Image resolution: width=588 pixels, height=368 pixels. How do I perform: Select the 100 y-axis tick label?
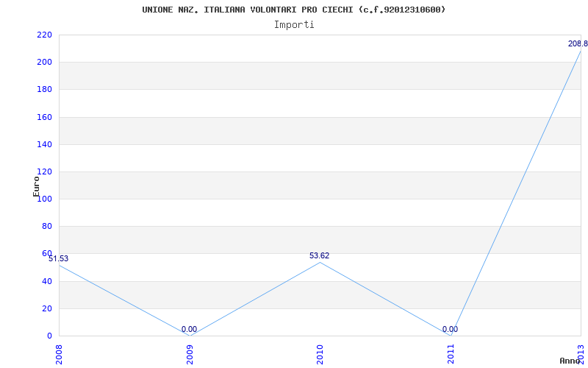44,199
